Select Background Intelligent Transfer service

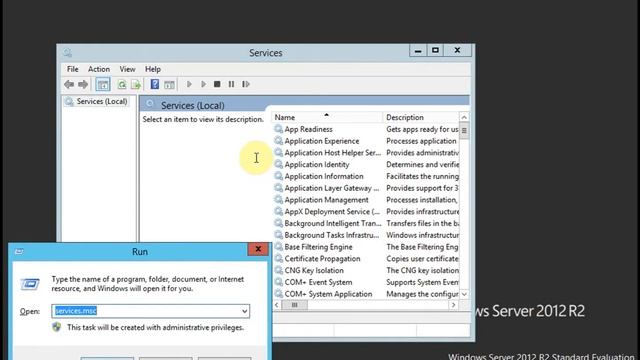tap(333, 223)
